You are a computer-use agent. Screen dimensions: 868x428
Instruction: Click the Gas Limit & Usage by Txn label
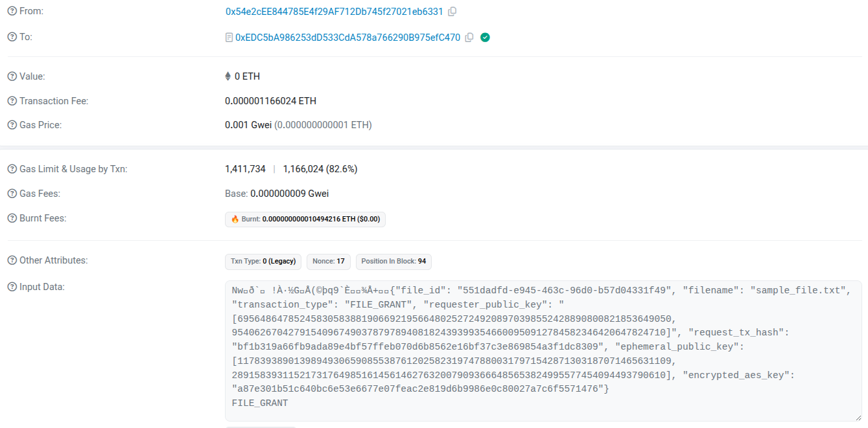pyautogui.click(x=73, y=169)
